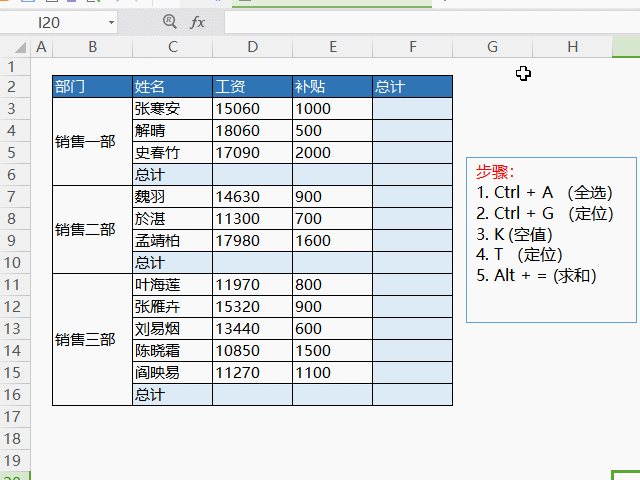Select column D header
Image resolution: width=640 pixels, height=480 pixels.
tap(253, 47)
